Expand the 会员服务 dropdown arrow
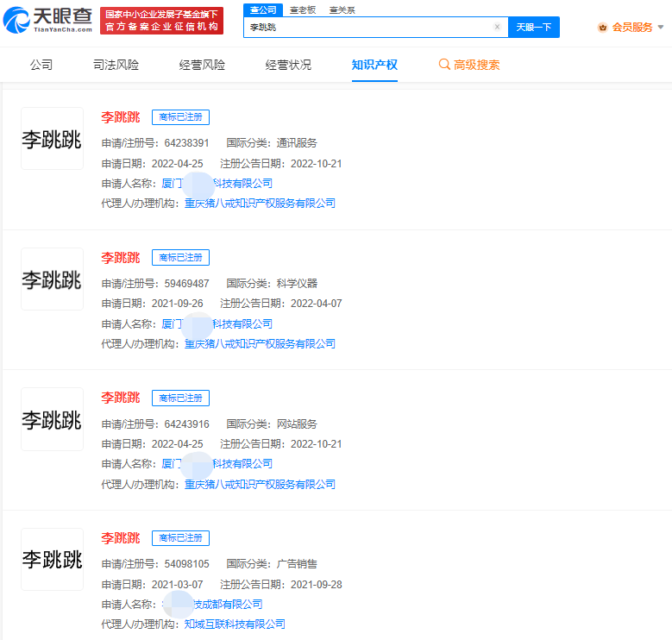This screenshot has height=640, width=672. [661, 27]
